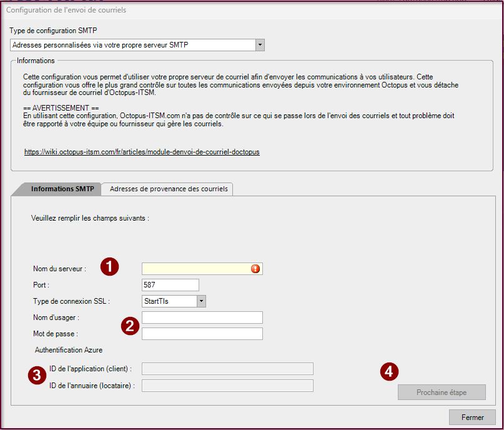
Task: Click into the Mot de passe field
Action: point(202,334)
